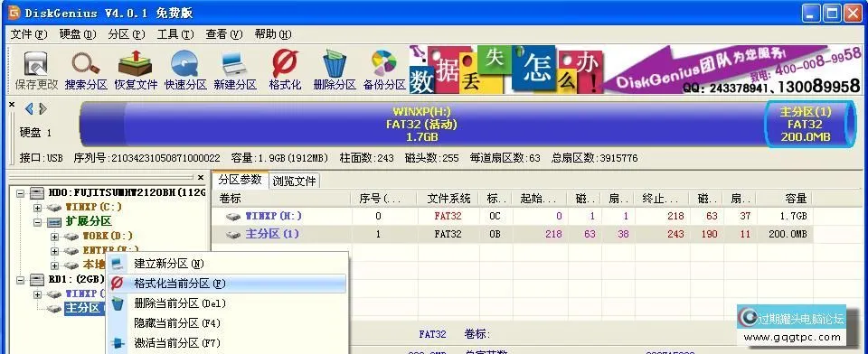Click the next disk right arrow

tap(42, 108)
